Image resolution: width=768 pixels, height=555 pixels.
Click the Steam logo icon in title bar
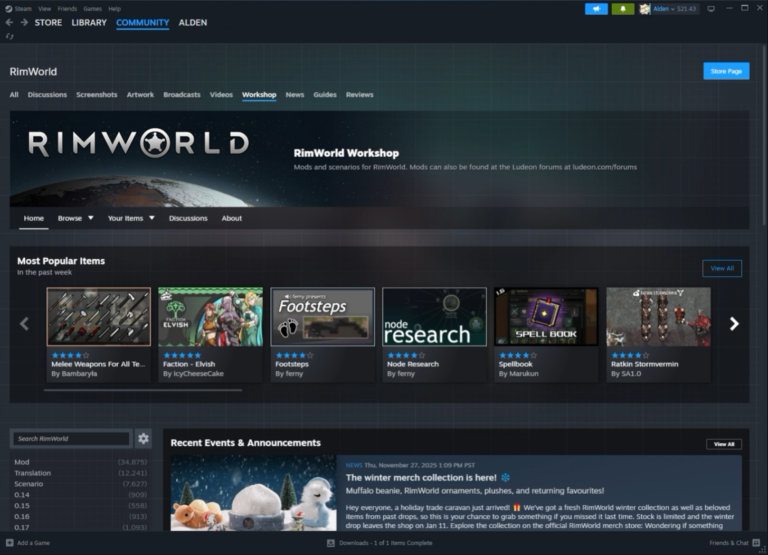(8, 8)
